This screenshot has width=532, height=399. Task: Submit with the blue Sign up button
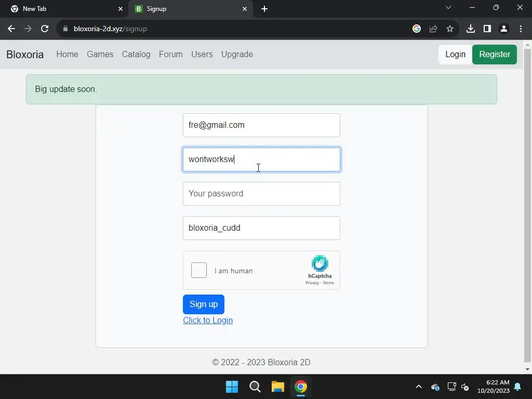point(204,304)
